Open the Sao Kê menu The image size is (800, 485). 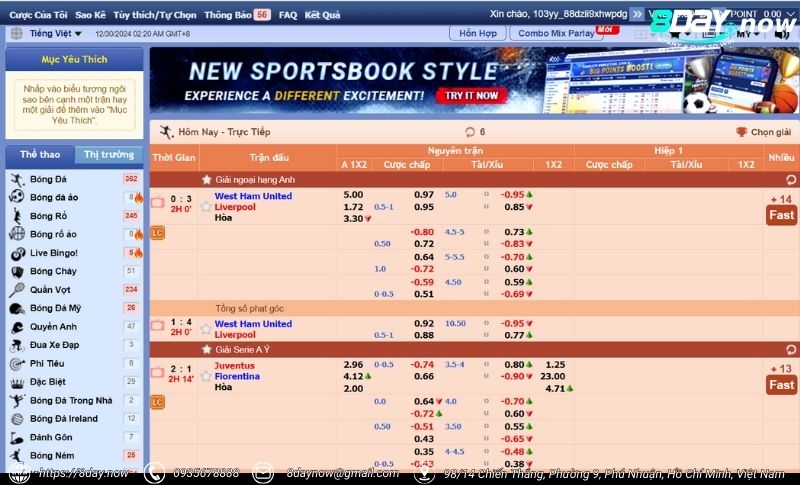90,15
